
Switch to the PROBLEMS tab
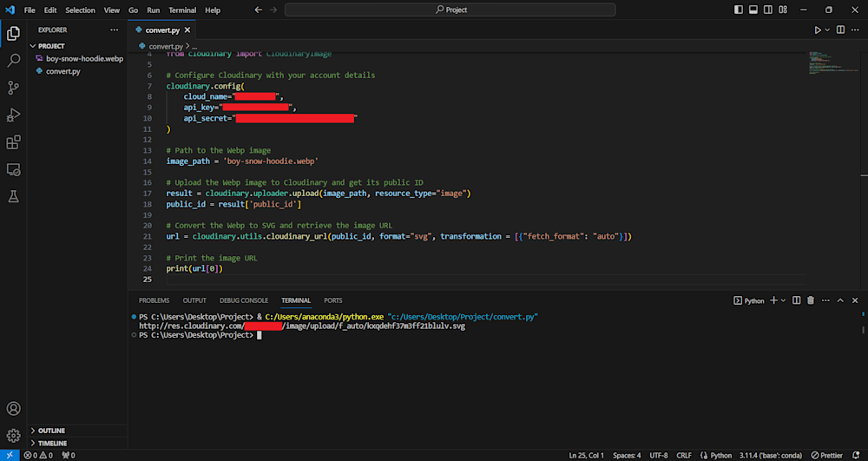click(154, 300)
